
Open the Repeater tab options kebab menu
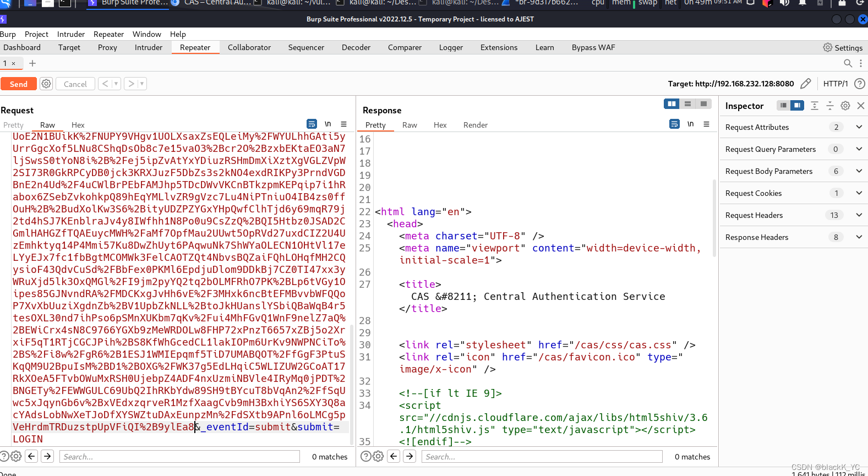point(861,63)
